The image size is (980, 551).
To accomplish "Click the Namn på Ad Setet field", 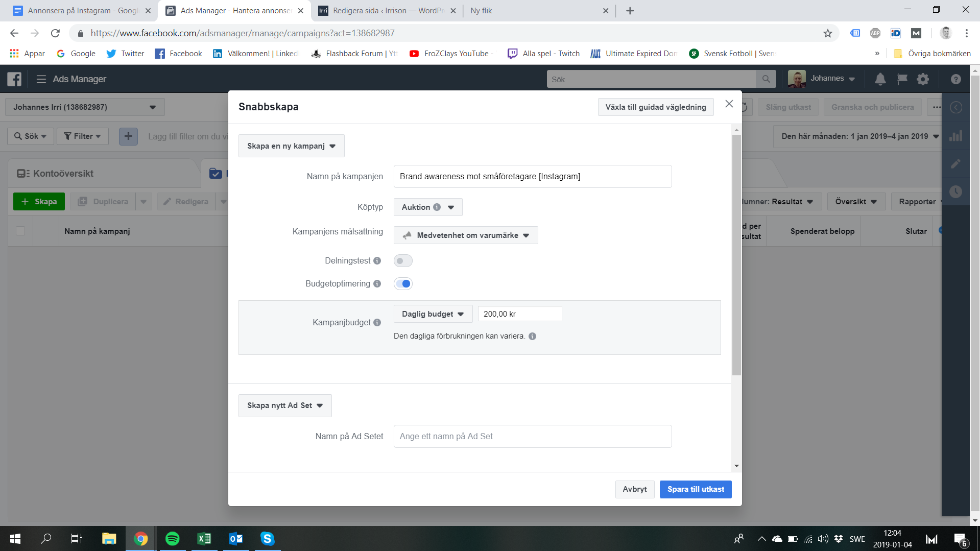I will point(532,437).
